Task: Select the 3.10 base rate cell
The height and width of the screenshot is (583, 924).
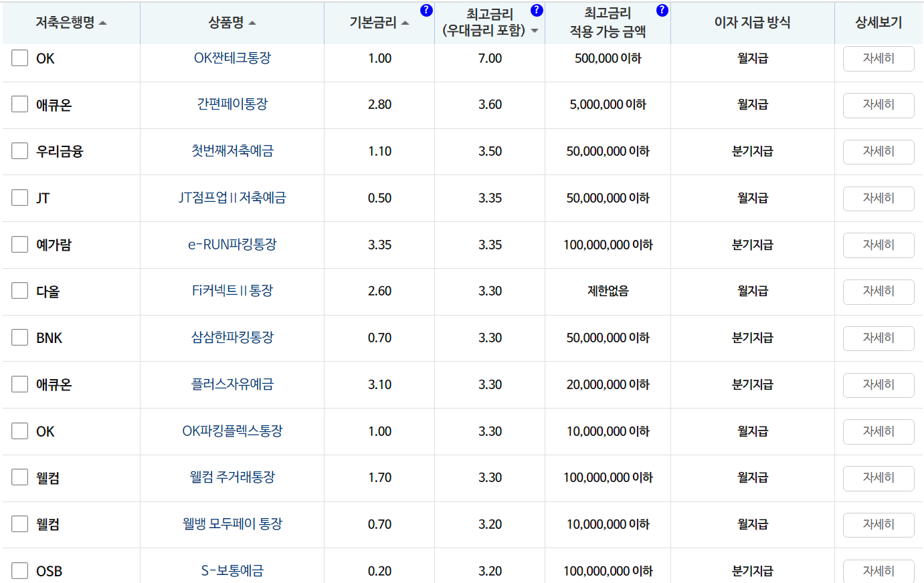Action: click(x=379, y=385)
